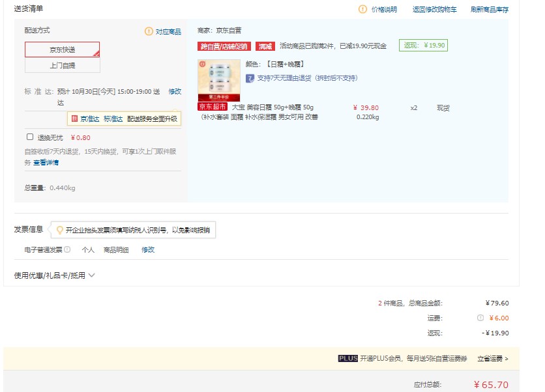Viewport: 545px width, 392px height.
Task: Click invoice type 个人 text
Action: point(88,249)
